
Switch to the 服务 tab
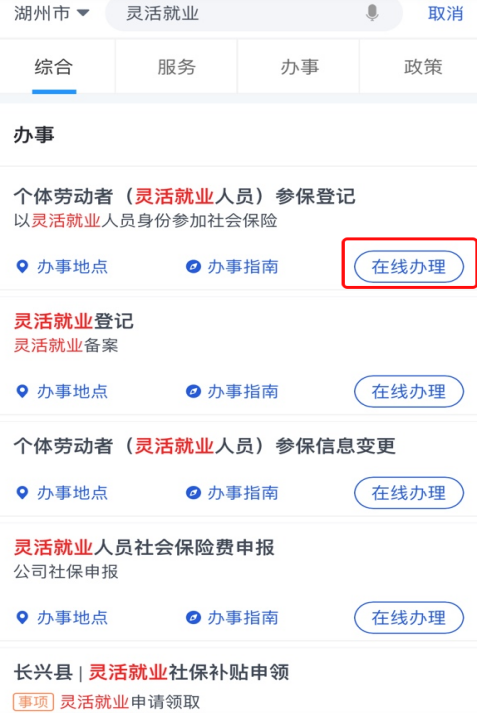click(176, 67)
